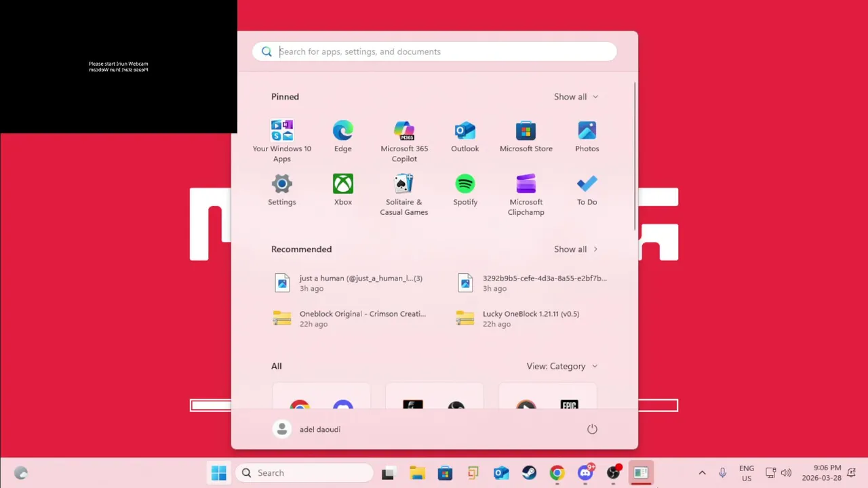Click the taskbar Search box

(304, 473)
